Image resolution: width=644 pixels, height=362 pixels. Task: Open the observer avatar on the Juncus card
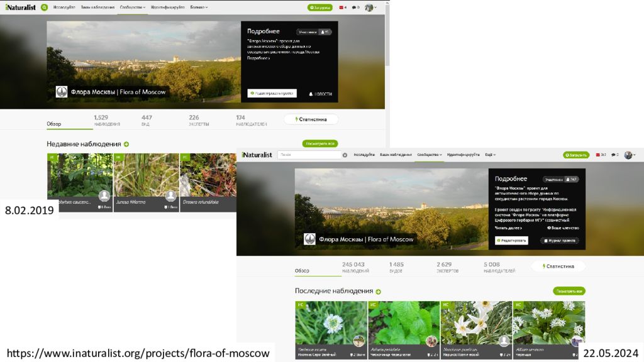pos(171,196)
